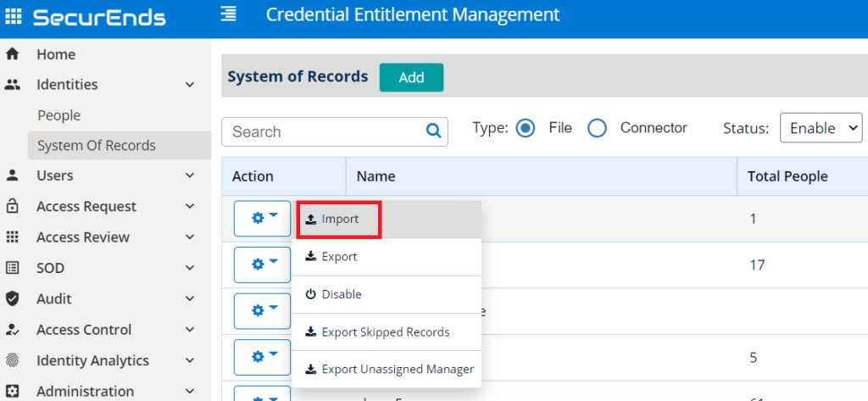
Task: Click the SOD list icon
Action: coord(12,268)
